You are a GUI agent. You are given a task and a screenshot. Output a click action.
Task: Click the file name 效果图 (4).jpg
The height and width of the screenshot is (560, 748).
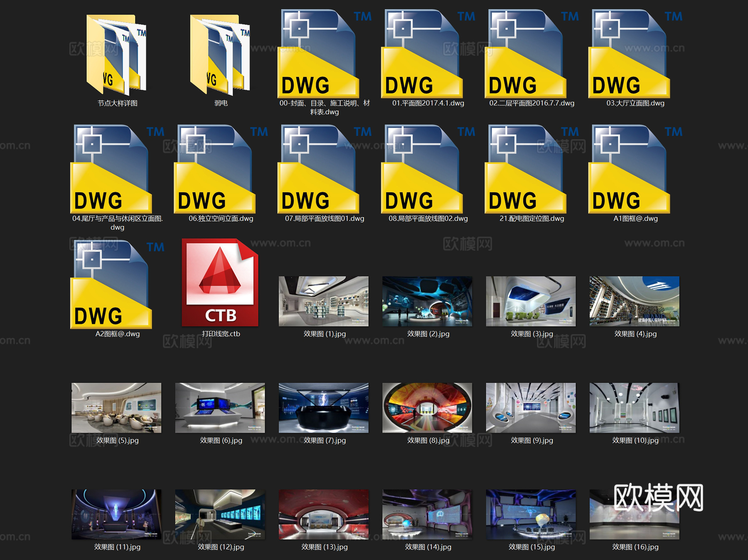tap(635, 334)
